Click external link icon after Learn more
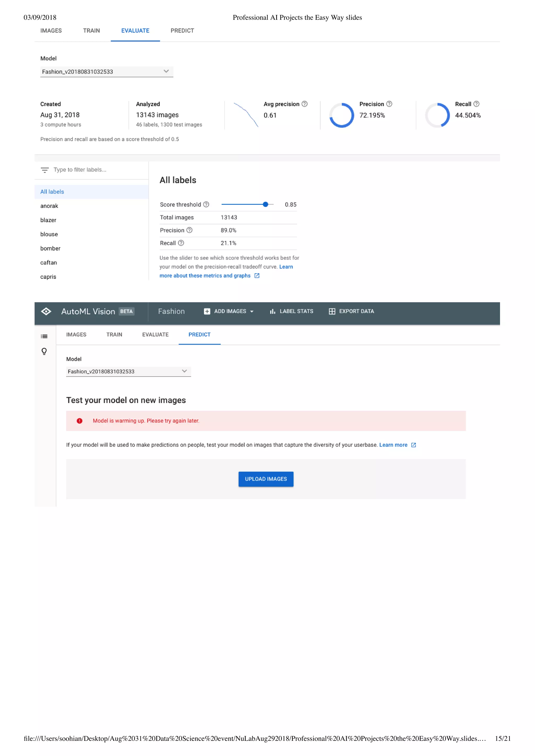Screen dimensions: 535x756 coord(414,445)
